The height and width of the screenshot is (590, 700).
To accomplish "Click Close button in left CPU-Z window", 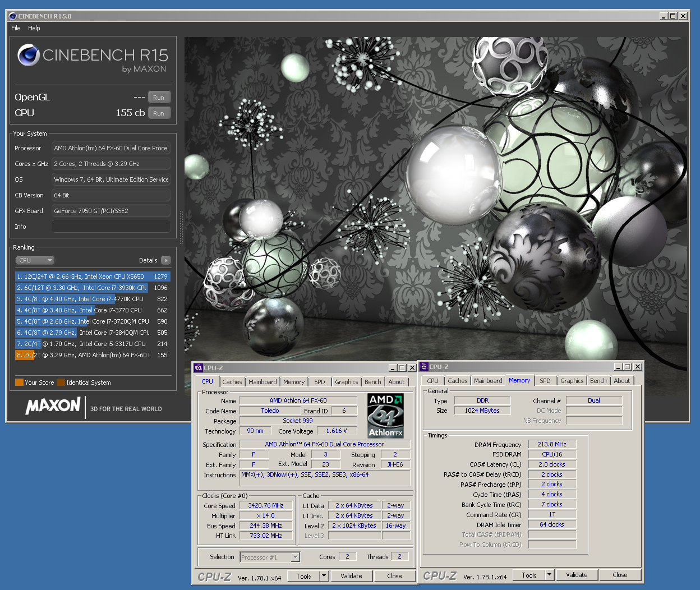I will [x=394, y=576].
